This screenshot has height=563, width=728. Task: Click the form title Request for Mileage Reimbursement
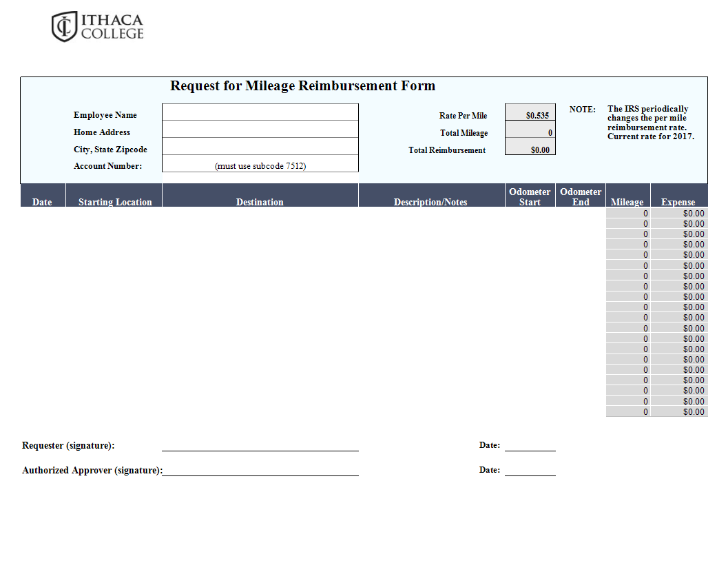pos(302,86)
